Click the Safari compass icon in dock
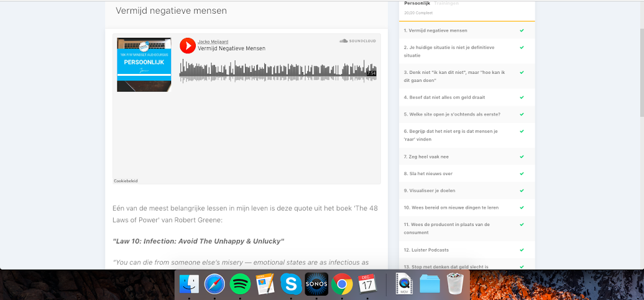 [214, 284]
